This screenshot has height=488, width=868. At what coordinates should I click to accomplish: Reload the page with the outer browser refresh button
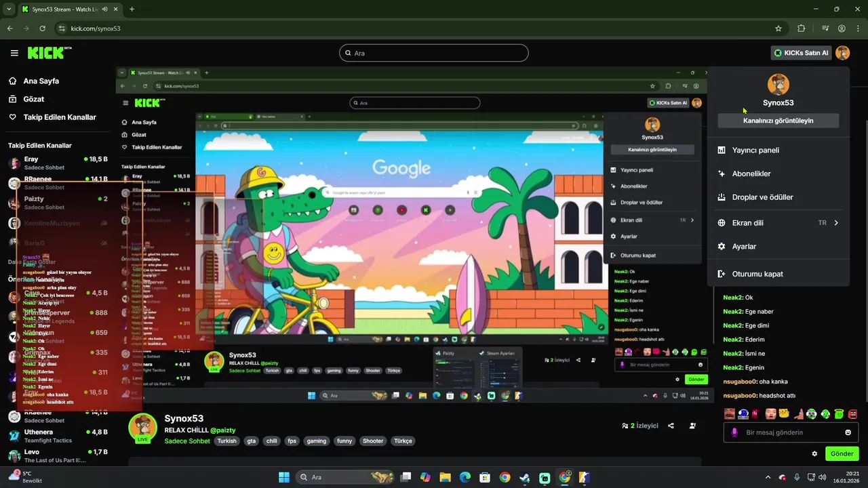click(x=43, y=28)
